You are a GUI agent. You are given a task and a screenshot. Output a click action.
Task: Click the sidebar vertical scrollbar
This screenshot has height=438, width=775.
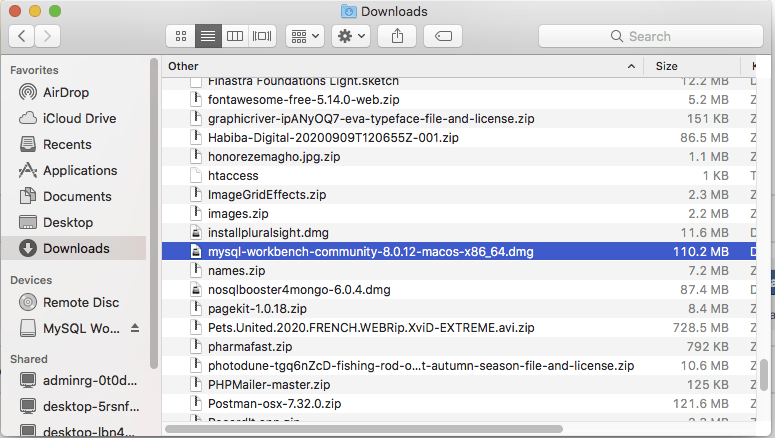coord(154,214)
